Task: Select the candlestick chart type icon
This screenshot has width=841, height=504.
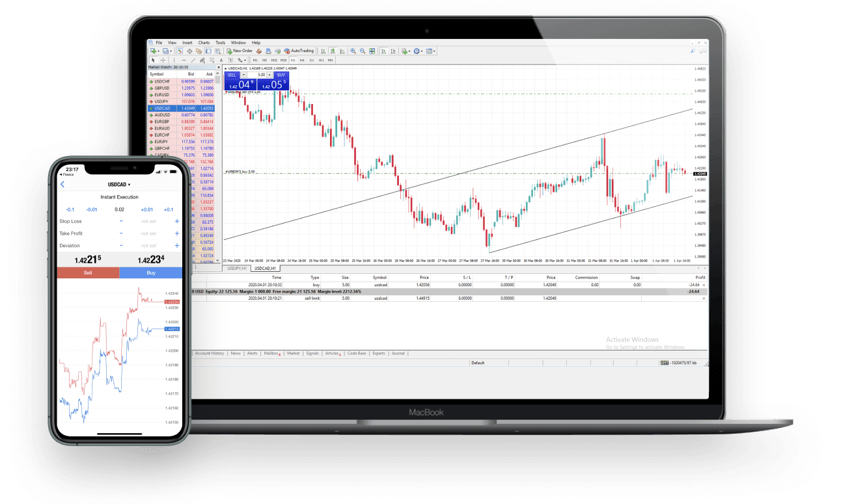Action: (333, 51)
